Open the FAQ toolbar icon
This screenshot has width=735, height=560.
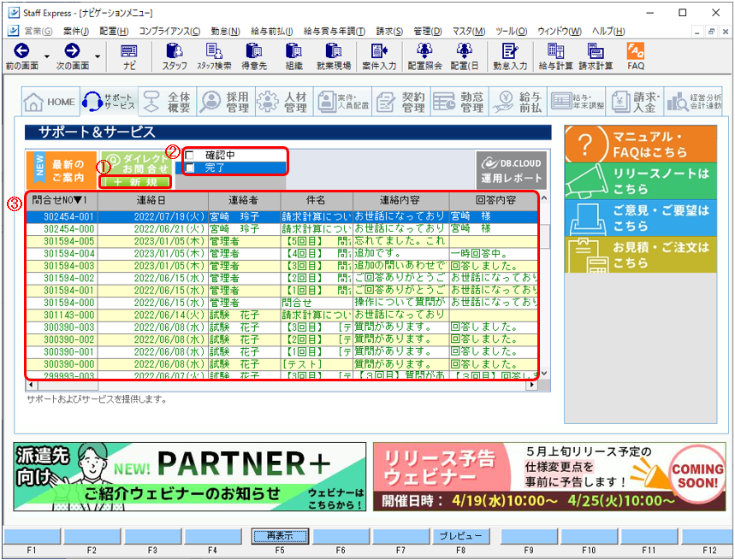pyautogui.click(x=636, y=57)
